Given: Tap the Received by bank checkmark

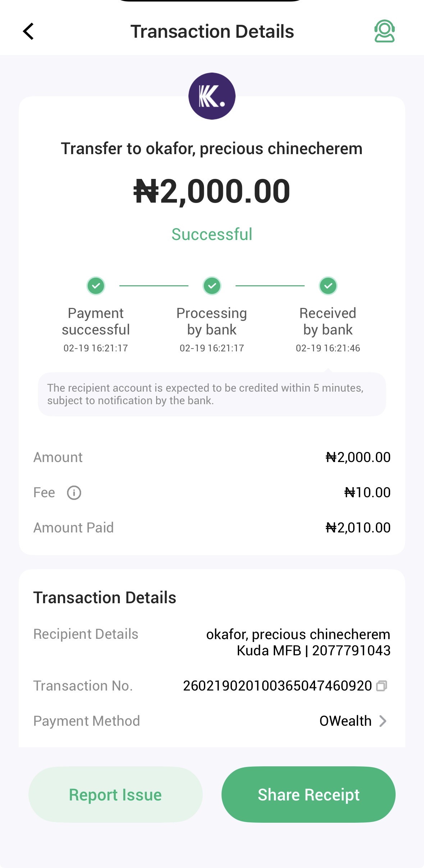Looking at the screenshot, I should [x=328, y=286].
